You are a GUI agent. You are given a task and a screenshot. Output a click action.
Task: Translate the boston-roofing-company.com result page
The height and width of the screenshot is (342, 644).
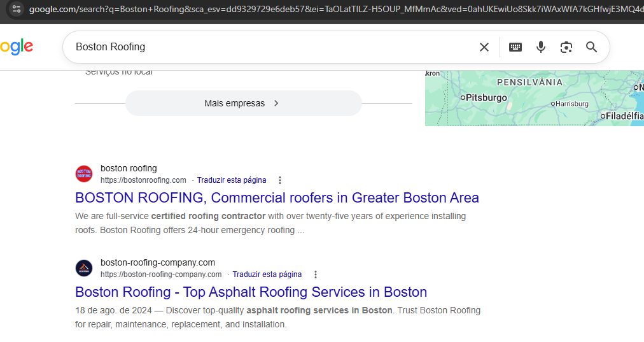267,274
